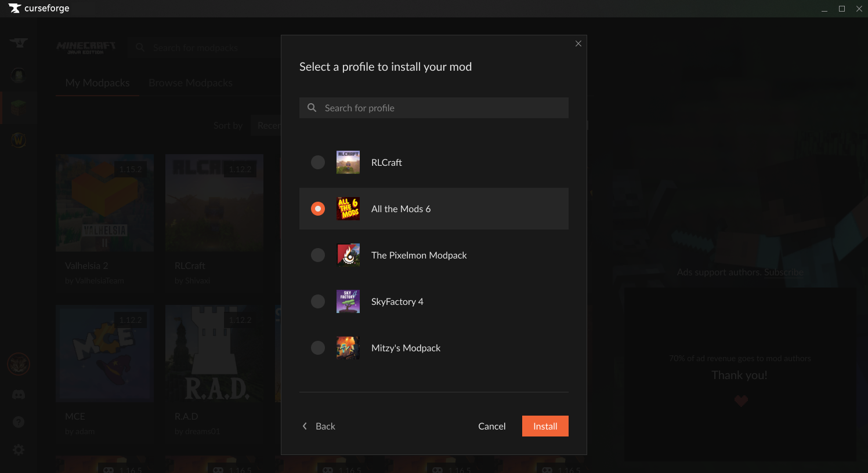Screen dimensions: 868x473
Task: Click the All the Mods 6 profile icon
Action: [348, 209]
